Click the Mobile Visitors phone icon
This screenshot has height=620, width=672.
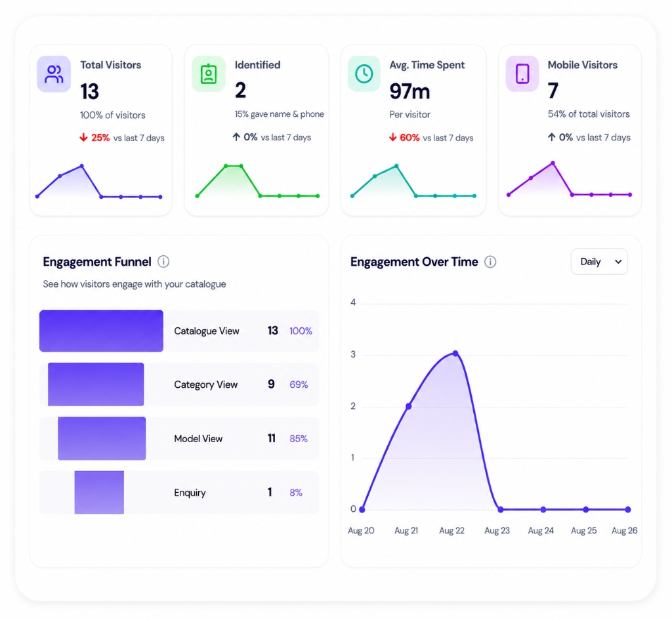click(x=522, y=73)
